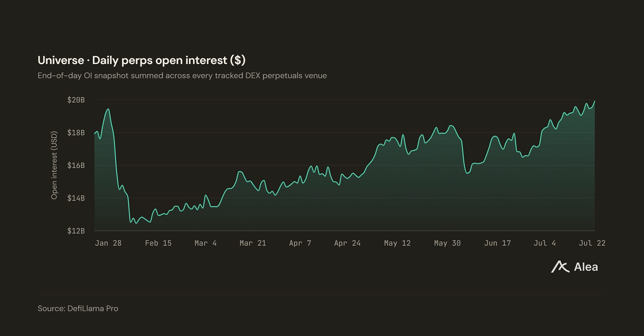
Task: Click the "Feb 15" date label
Action: (158, 243)
